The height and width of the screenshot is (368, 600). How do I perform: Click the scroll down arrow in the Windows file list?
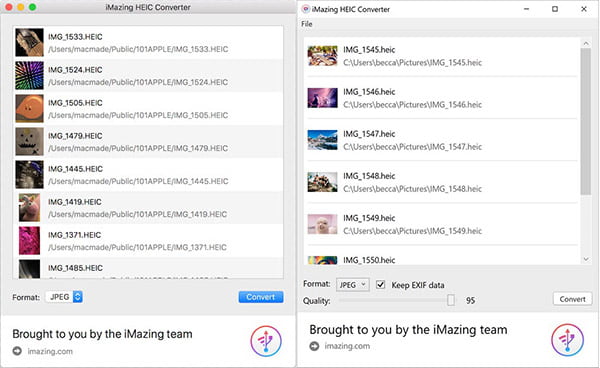click(586, 259)
